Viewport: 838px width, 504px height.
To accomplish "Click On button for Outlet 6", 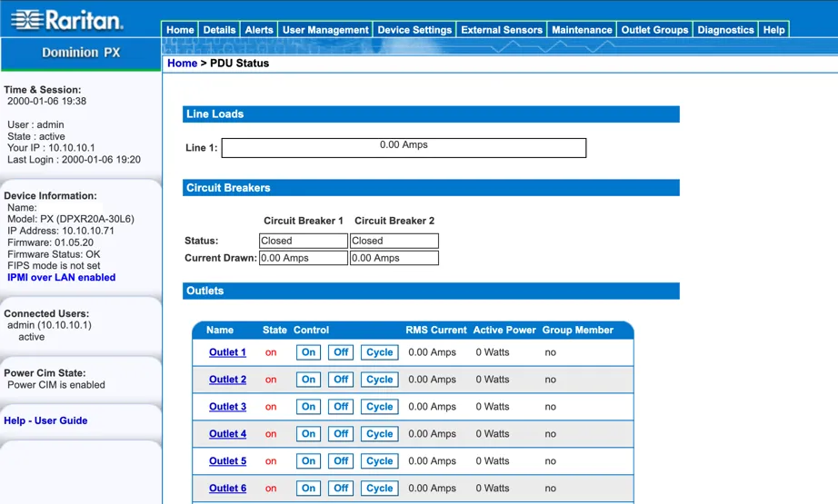I will click(308, 489).
